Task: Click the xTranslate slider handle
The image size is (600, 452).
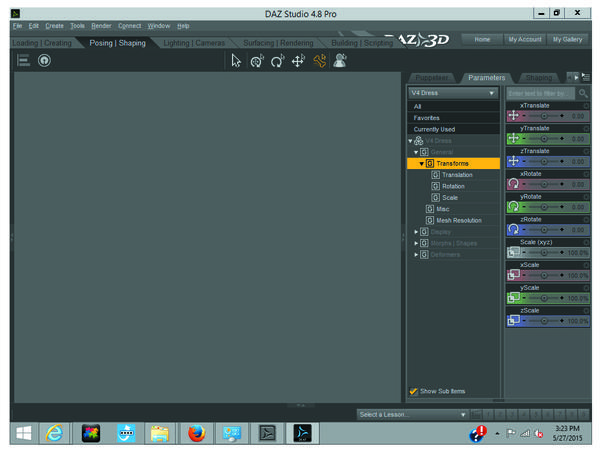Action: coord(544,116)
